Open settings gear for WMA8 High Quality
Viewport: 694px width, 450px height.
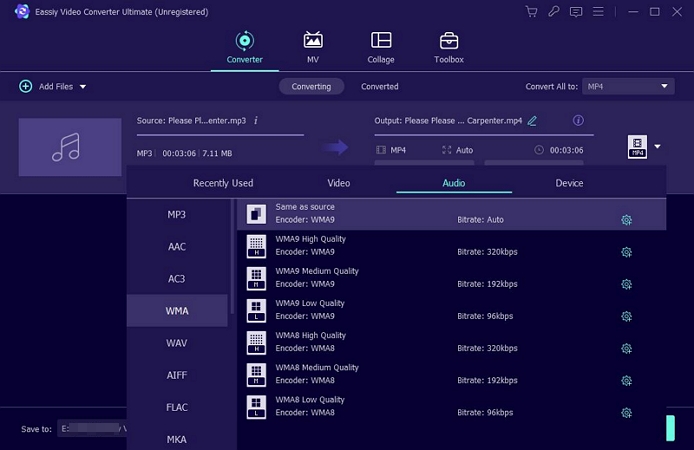pyautogui.click(x=626, y=349)
